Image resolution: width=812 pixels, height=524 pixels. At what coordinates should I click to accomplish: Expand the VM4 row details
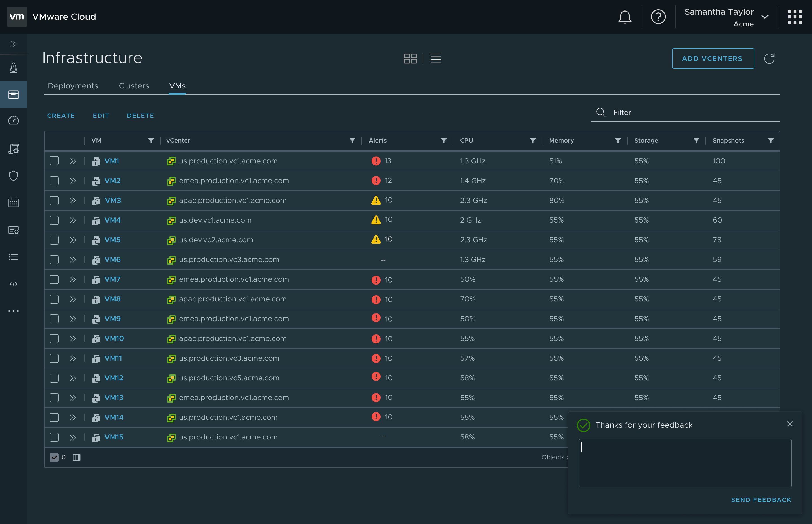72,220
